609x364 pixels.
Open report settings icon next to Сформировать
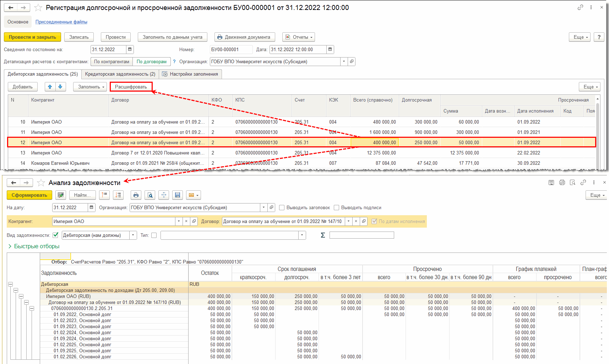click(x=61, y=195)
